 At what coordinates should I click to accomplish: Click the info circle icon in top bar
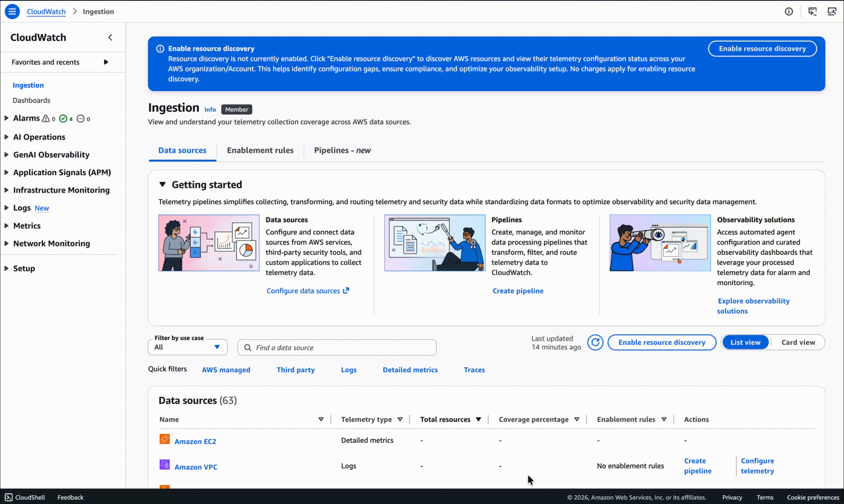pos(789,12)
